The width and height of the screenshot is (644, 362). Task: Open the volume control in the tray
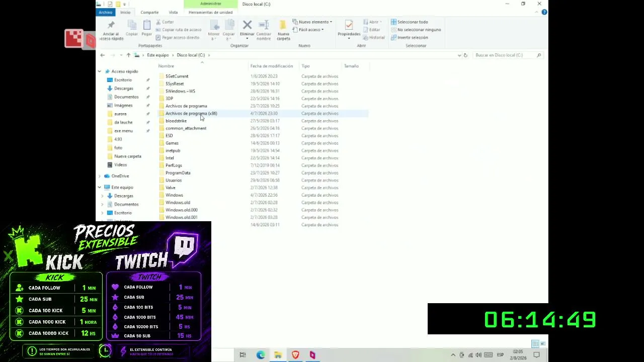[478, 355]
